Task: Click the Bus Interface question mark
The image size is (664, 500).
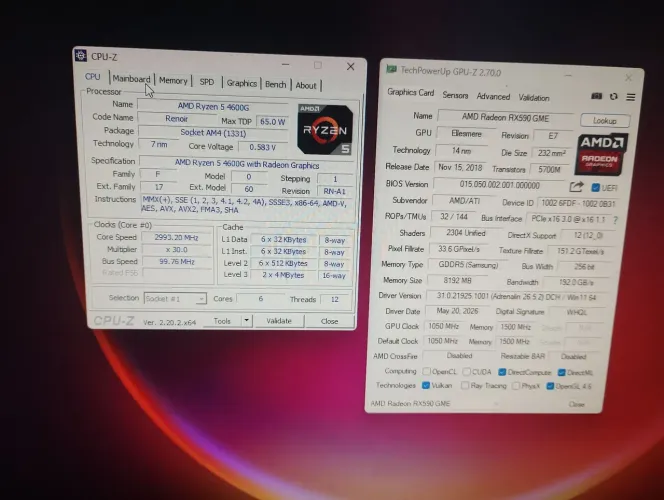Action: [615, 220]
